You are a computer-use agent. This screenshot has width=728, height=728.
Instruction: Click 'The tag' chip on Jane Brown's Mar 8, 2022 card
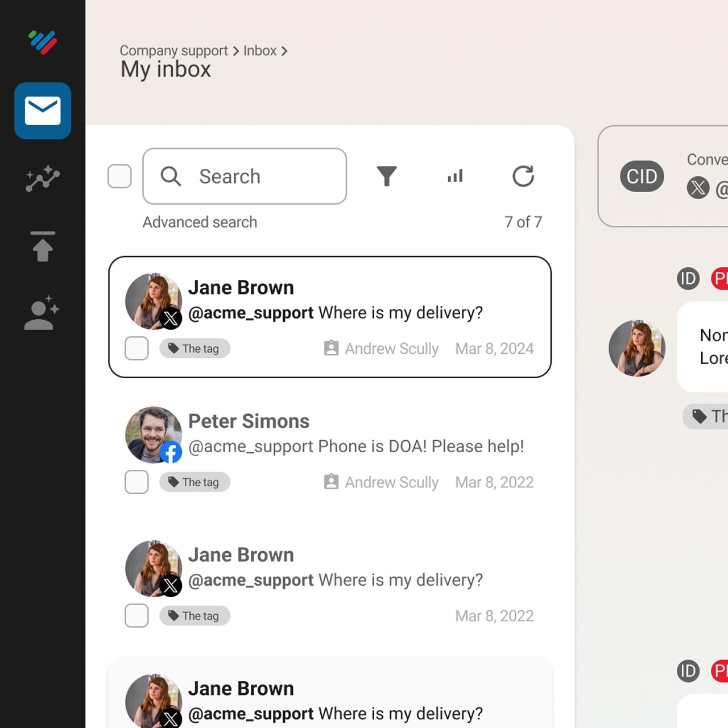pos(195,615)
